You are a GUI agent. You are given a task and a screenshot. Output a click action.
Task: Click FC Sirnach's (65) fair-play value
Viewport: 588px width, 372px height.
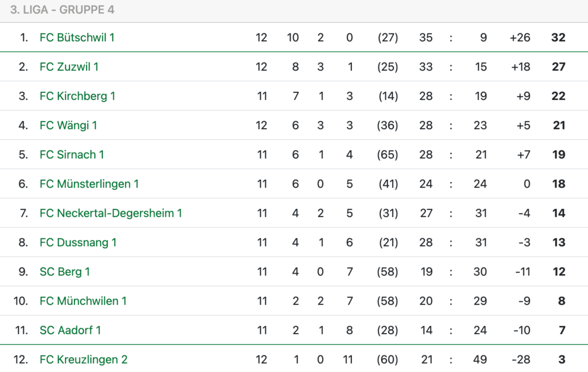[388, 154]
